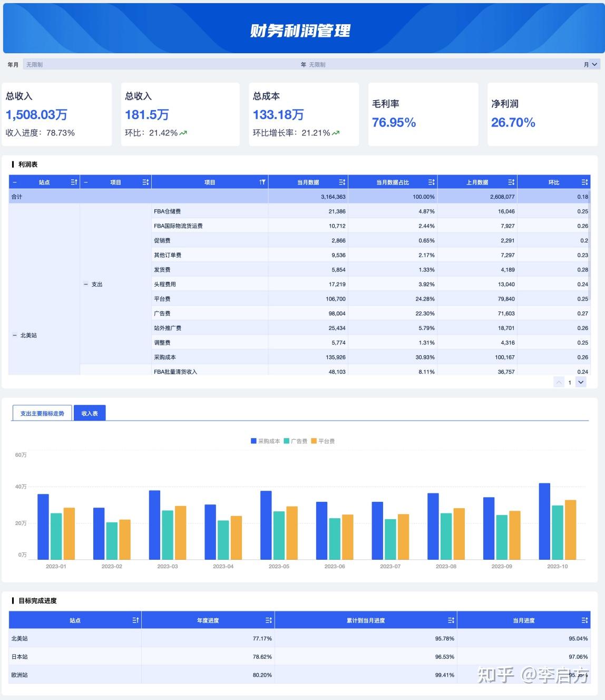Toggle 采购成本 legend series in chart
This screenshot has height=700, width=605.
266,441
